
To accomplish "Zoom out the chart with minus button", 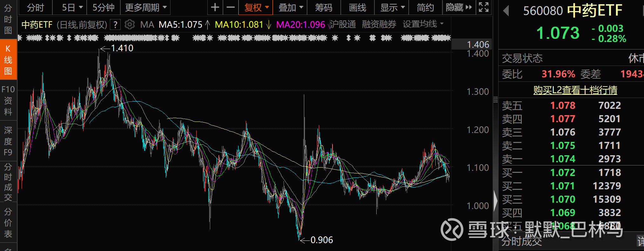I will (231, 7).
